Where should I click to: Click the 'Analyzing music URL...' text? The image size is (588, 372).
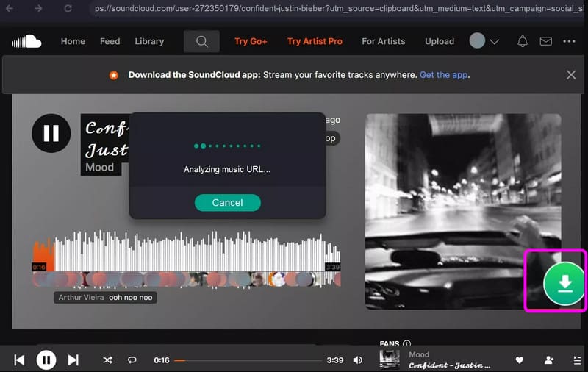click(227, 169)
